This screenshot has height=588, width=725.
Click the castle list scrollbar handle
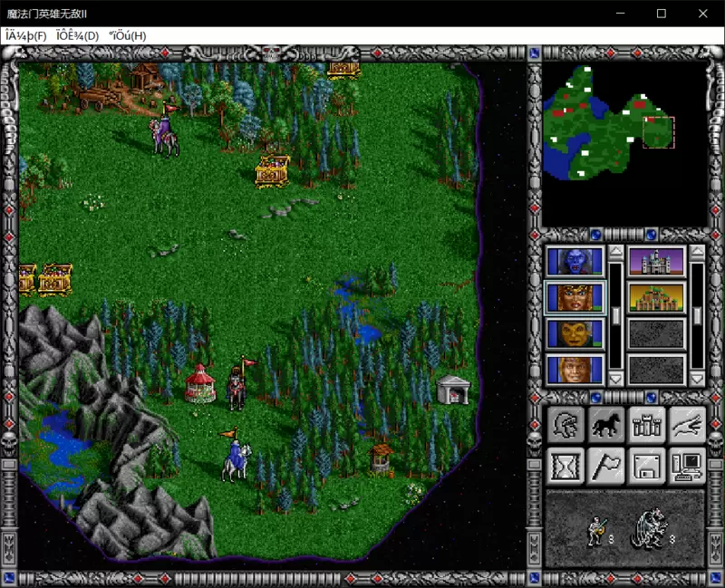click(x=697, y=316)
